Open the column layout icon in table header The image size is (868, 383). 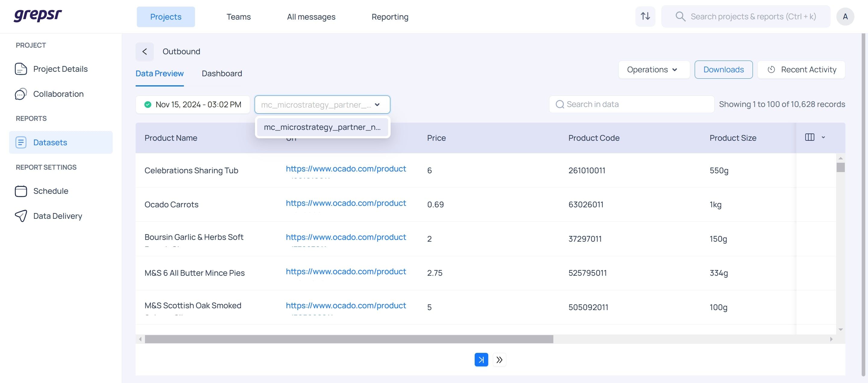[809, 137]
